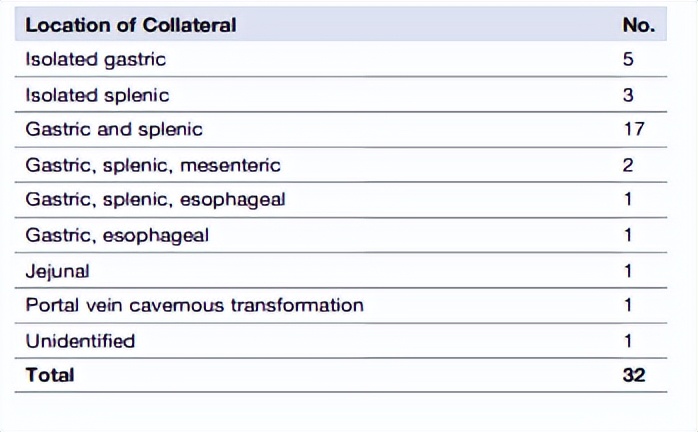
Task: Select the 'Isolated gastric' row label
Action: (x=96, y=59)
